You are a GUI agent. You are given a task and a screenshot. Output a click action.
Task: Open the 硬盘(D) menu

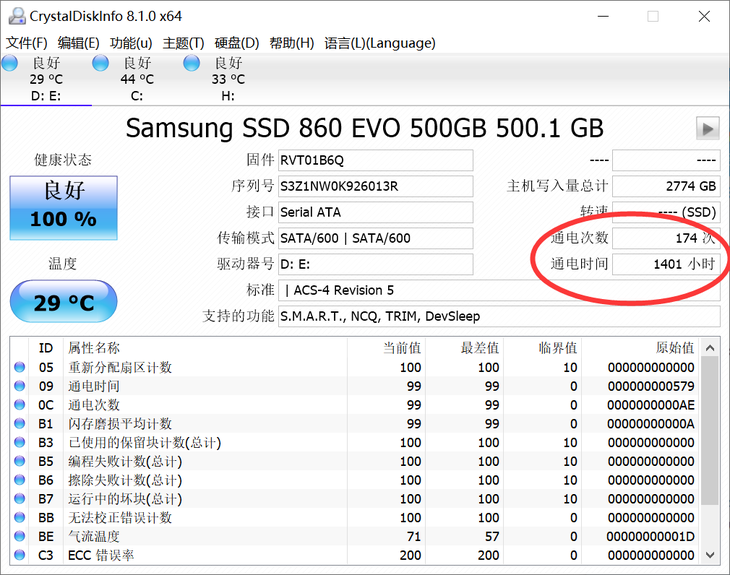pos(237,43)
